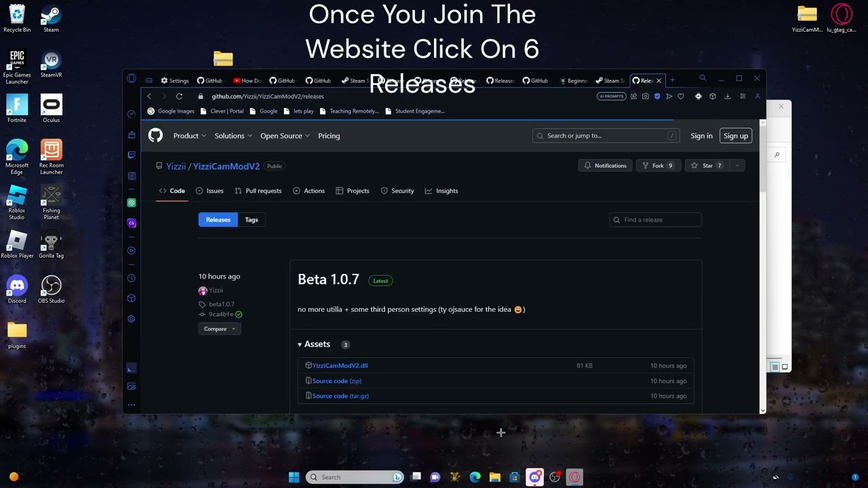The image size is (868, 488).
Task: Select the Tags button
Action: point(252,220)
